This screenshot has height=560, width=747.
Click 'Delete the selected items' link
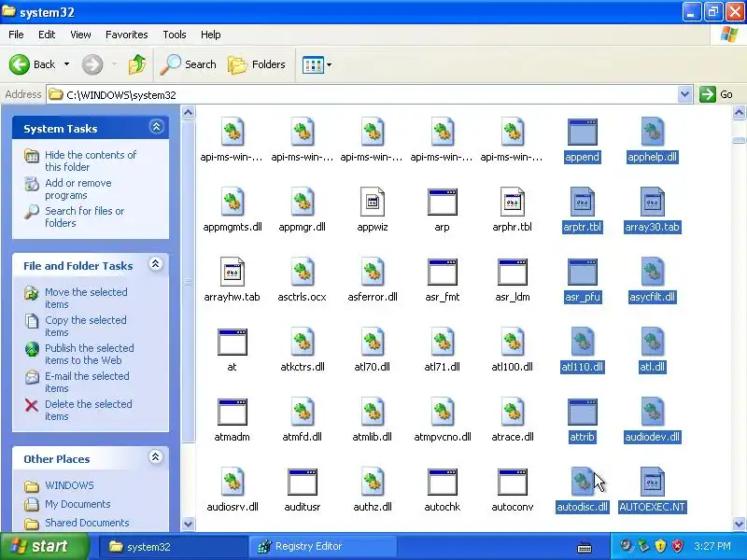click(x=89, y=410)
